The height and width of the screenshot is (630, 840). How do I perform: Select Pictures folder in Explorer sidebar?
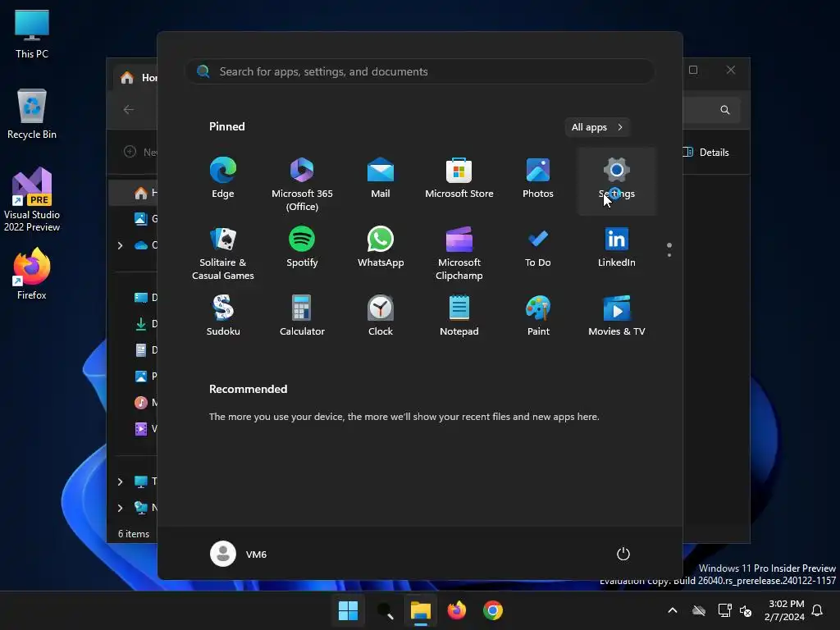145,376
